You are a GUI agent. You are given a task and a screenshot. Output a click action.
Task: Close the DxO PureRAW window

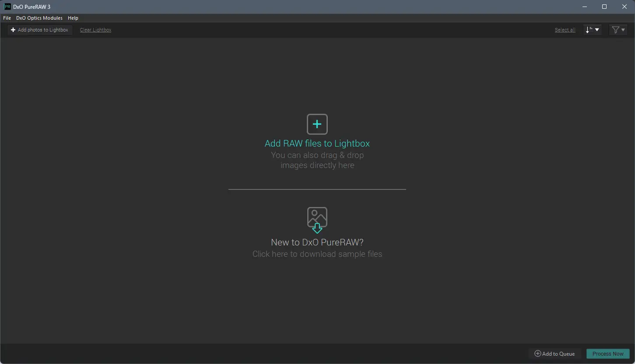pos(624,7)
